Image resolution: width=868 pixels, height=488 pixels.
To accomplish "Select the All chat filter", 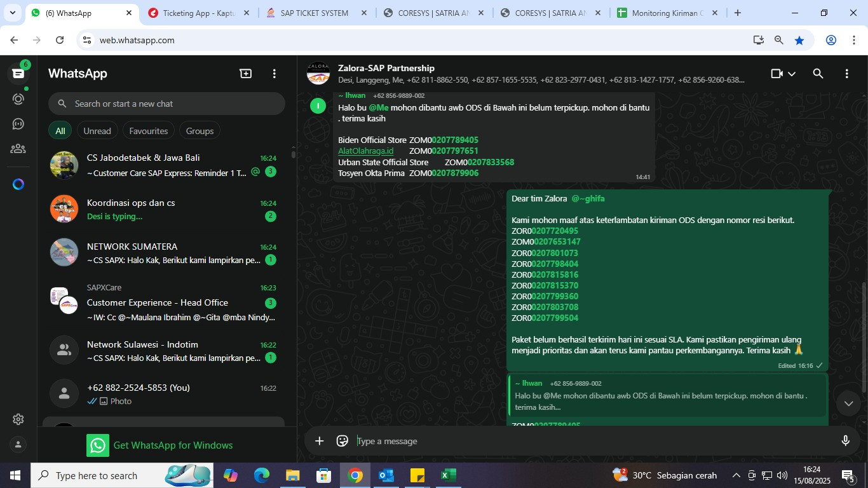I will coord(60,131).
